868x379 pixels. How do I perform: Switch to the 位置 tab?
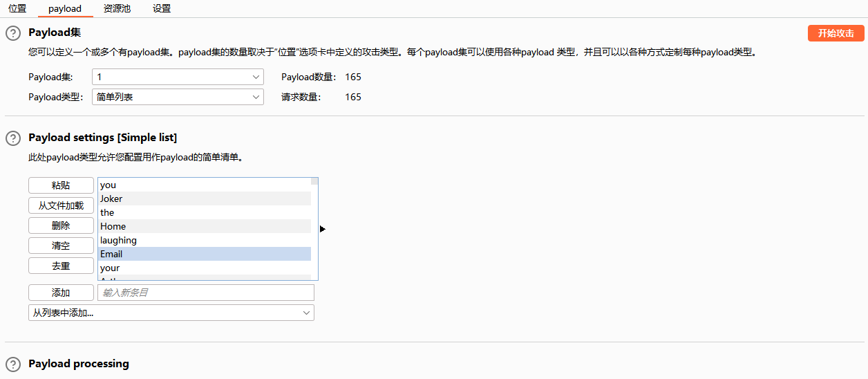[17, 9]
